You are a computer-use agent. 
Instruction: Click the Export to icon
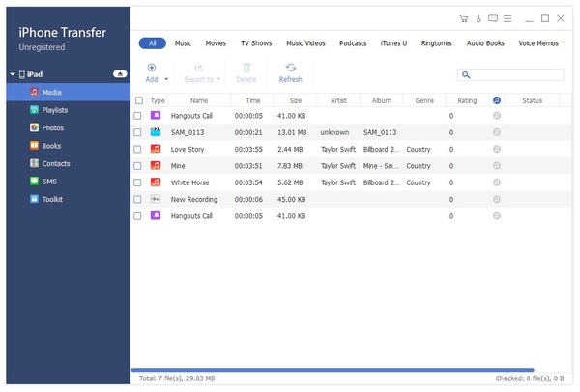pyautogui.click(x=198, y=68)
